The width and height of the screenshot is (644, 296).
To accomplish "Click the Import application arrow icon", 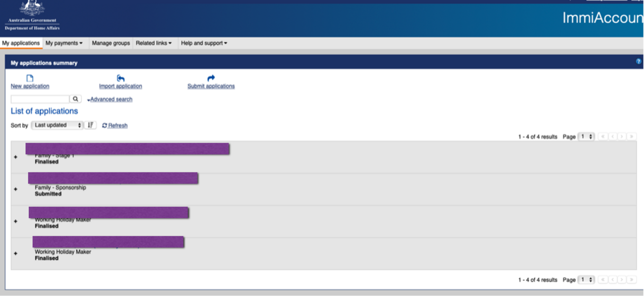I will click(120, 78).
